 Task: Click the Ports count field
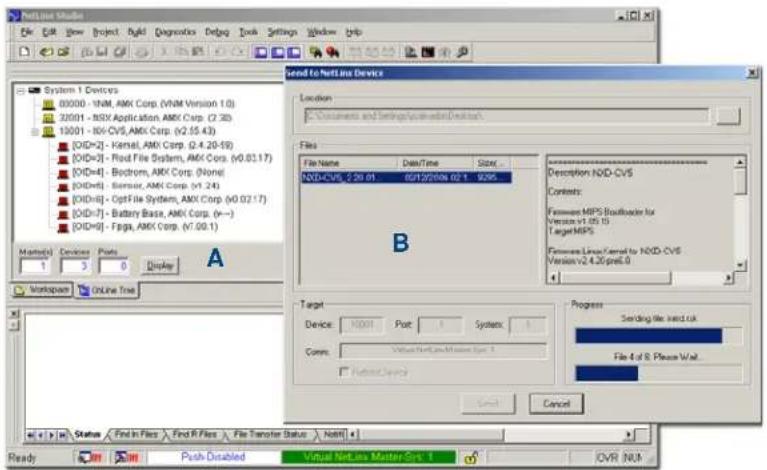113,266
